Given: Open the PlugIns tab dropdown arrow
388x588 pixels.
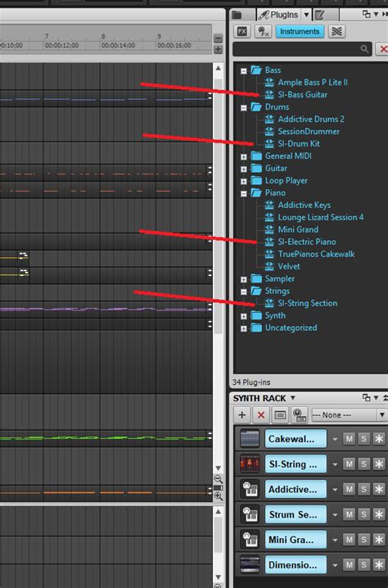Looking at the screenshot, I should [306, 15].
